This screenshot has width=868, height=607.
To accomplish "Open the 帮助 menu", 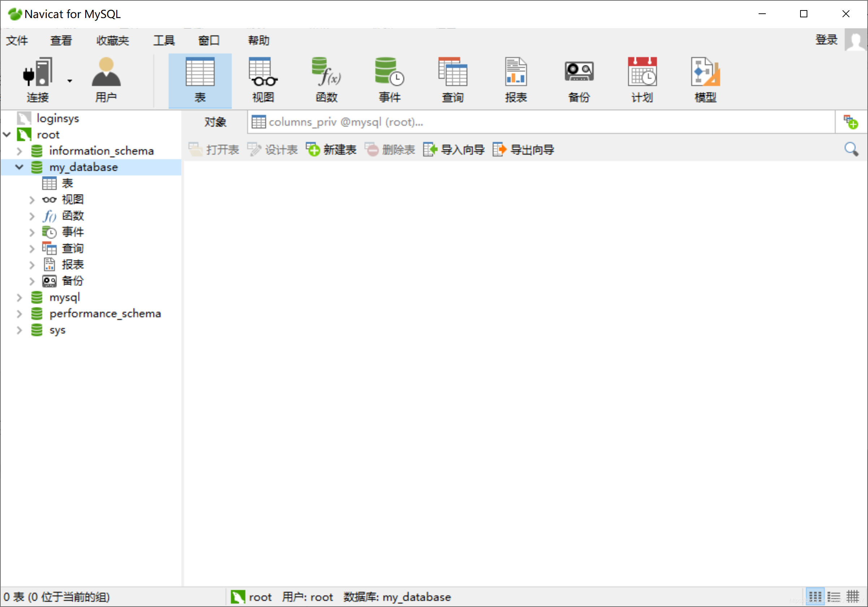I will [259, 40].
